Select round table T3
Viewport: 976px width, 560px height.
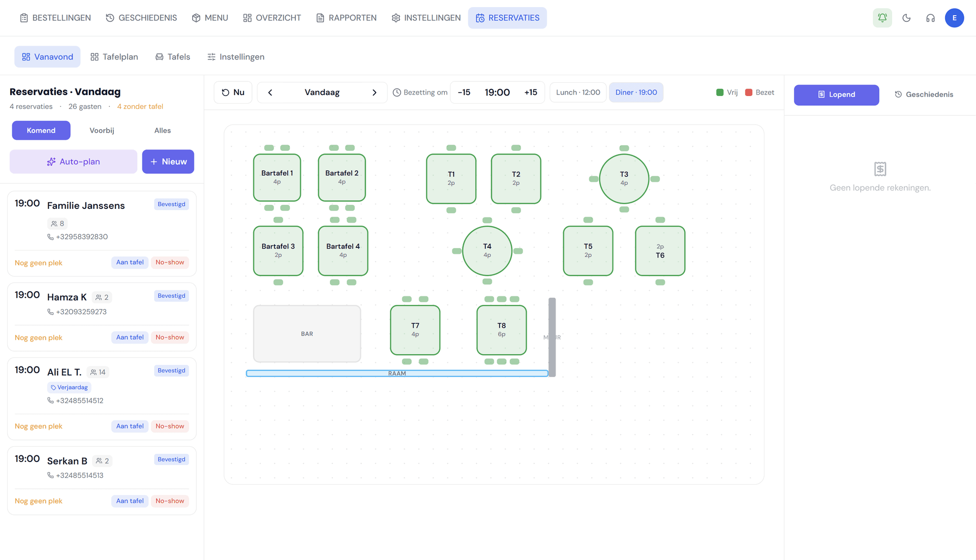pyautogui.click(x=624, y=179)
